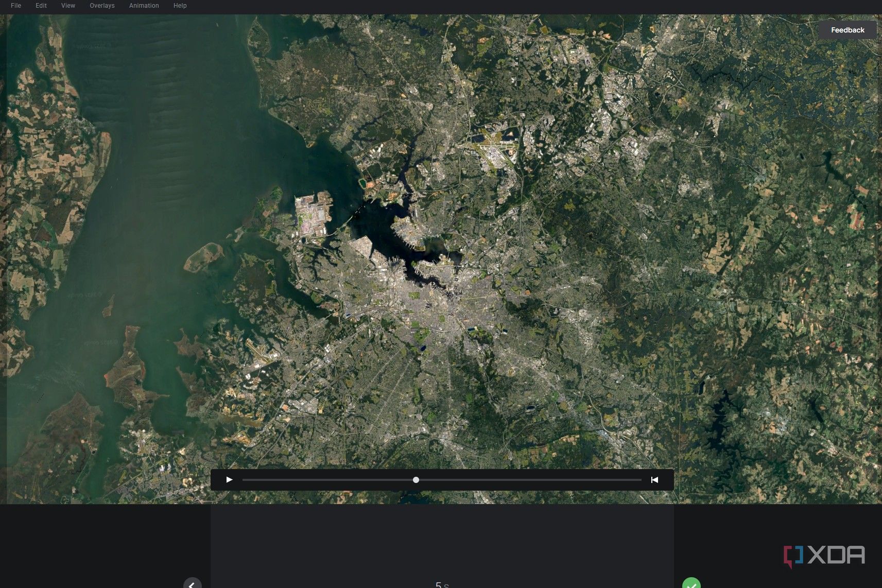Confirm with the green checkmark button
The image size is (882, 588).
coord(691,583)
